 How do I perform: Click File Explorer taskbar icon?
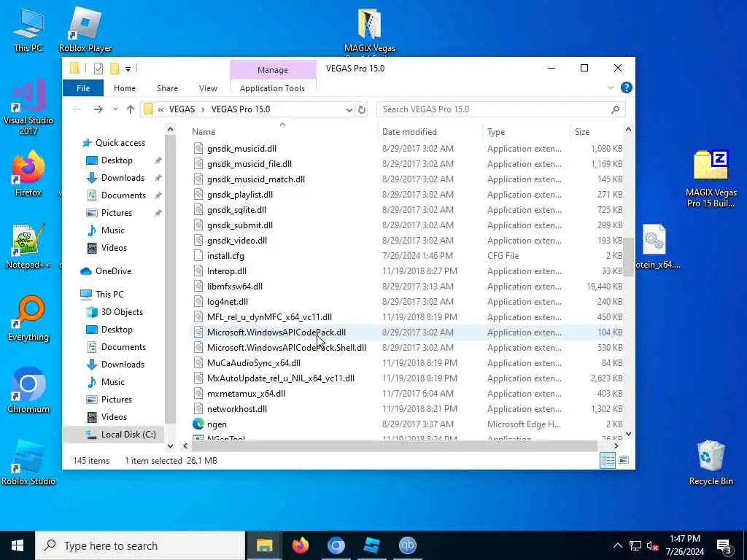coord(264,545)
